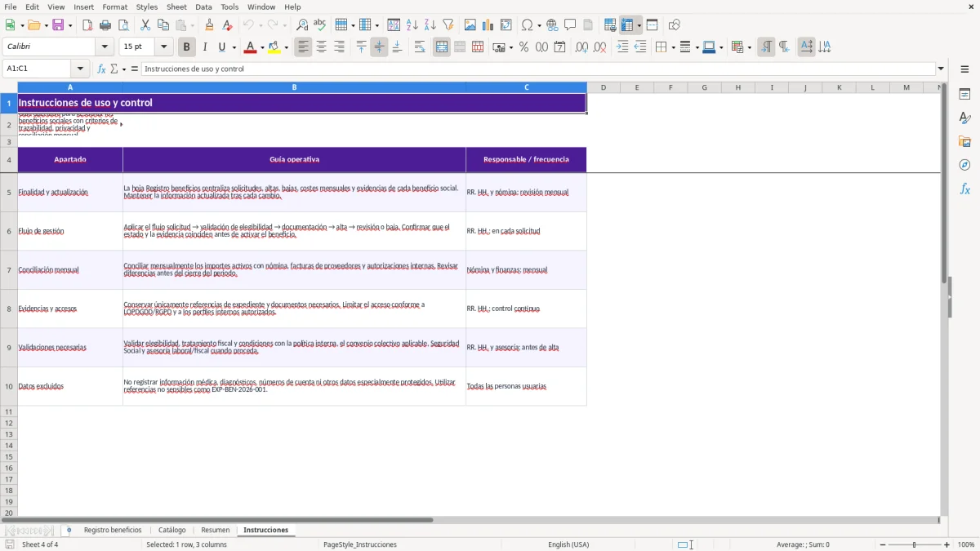Toggle Print Preview

pos(123,25)
